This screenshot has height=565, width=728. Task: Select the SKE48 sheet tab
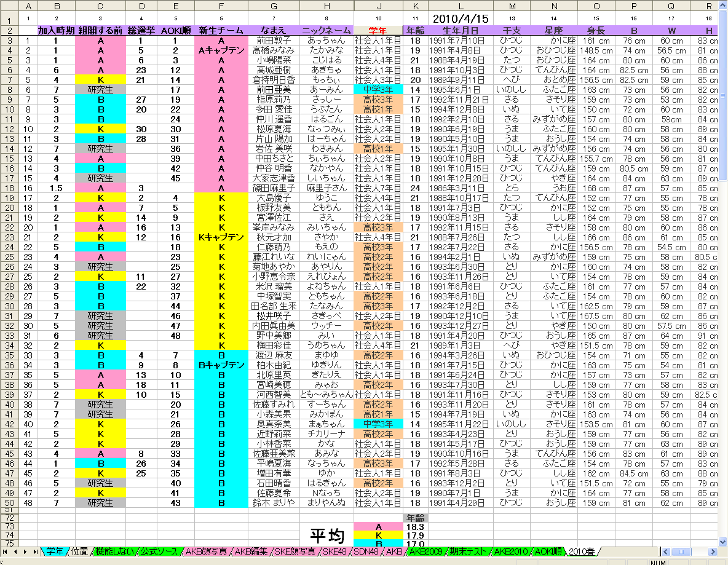(x=334, y=551)
